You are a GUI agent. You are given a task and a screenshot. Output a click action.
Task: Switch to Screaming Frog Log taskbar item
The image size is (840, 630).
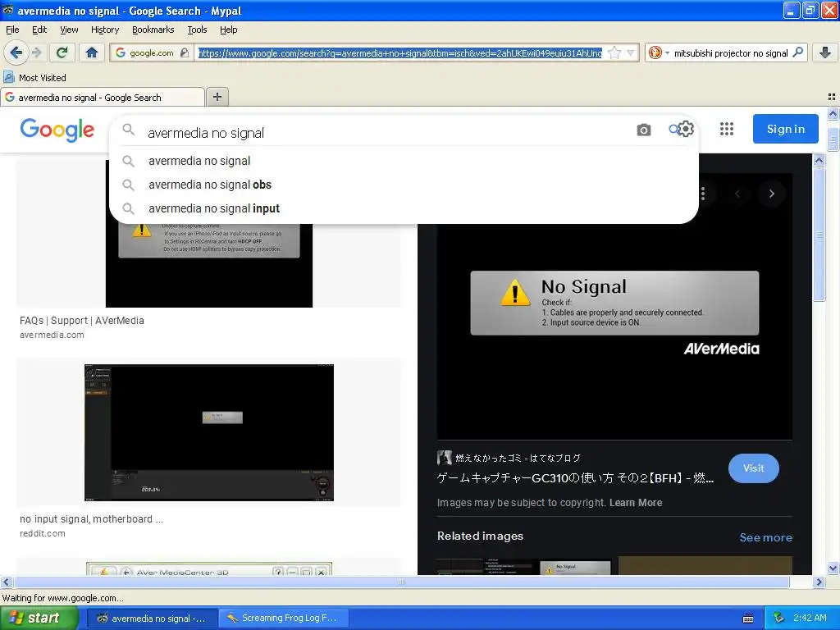tap(285, 619)
